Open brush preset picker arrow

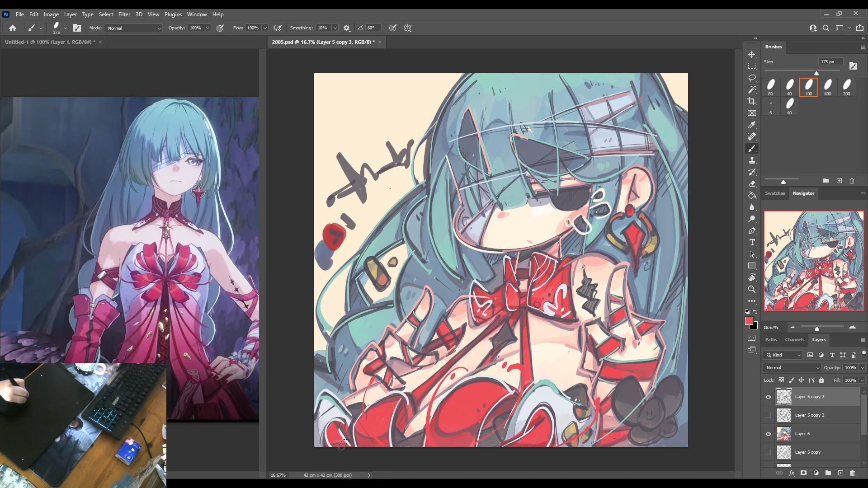pyautogui.click(x=66, y=28)
